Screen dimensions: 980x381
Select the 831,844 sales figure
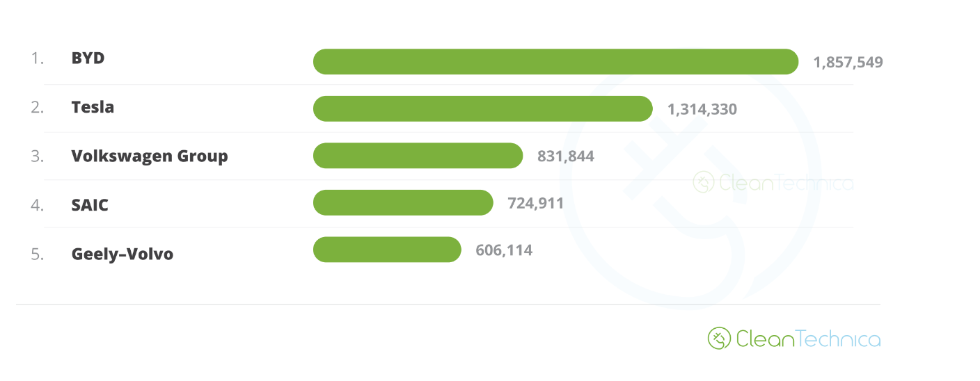566,156
